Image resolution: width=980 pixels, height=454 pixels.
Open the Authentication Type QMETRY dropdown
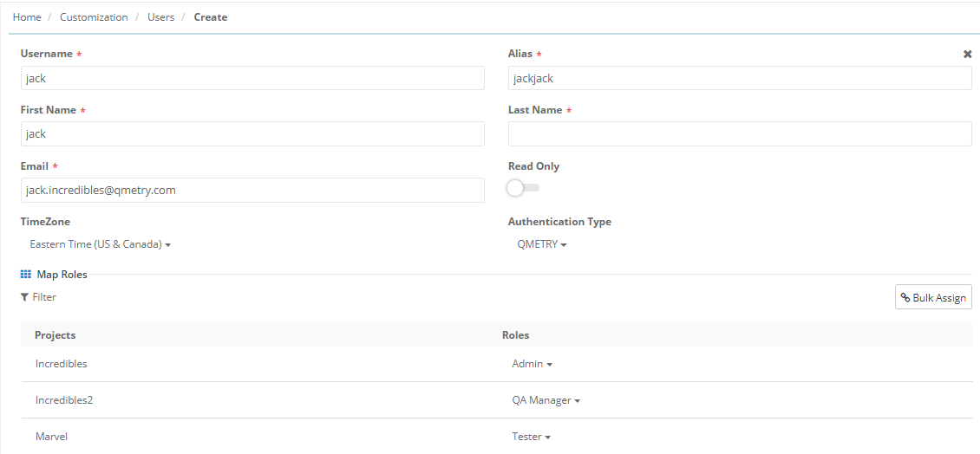(542, 244)
